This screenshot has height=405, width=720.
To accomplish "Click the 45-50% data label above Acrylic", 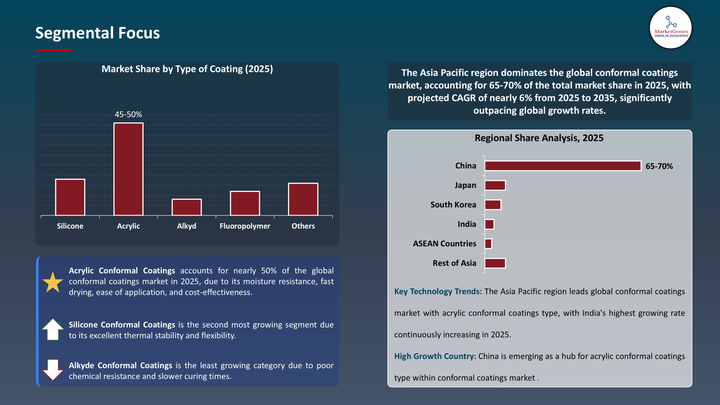I will 128,115.
